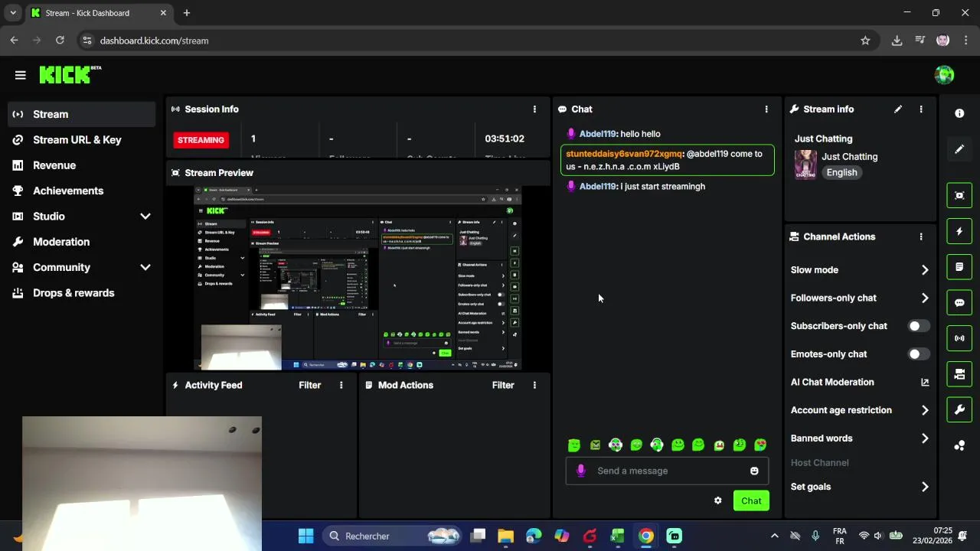This screenshot has height=551, width=980.
Task: Open the Stream info three-dot menu
Action: (x=921, y=109)
